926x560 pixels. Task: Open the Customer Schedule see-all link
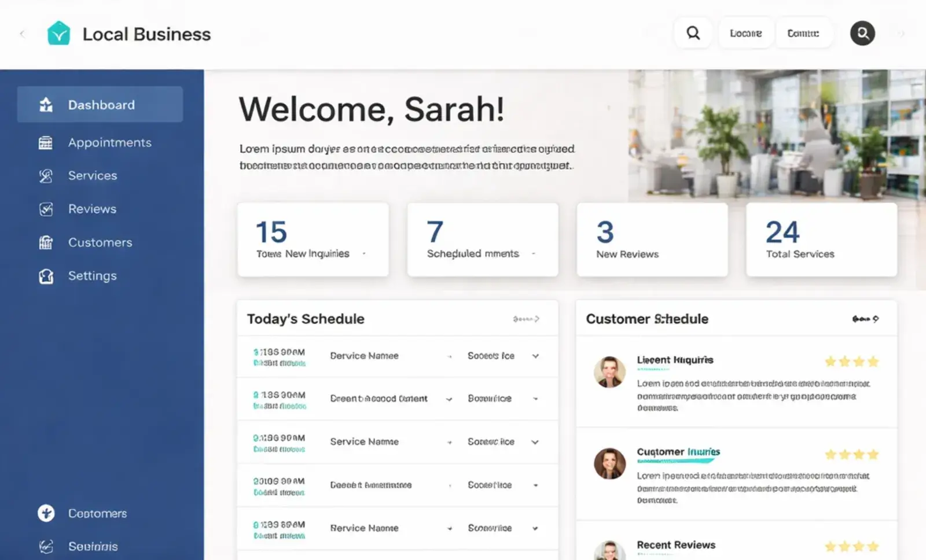click(x=863, y=318)
